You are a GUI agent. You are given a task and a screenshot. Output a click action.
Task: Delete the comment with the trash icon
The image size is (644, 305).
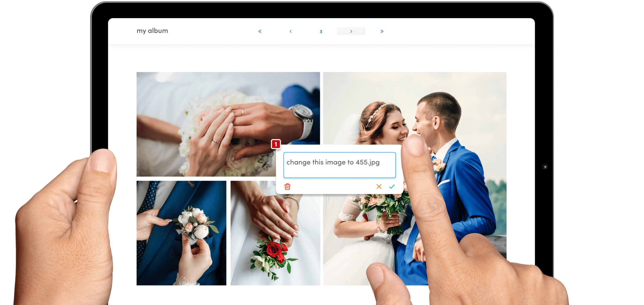287,187
